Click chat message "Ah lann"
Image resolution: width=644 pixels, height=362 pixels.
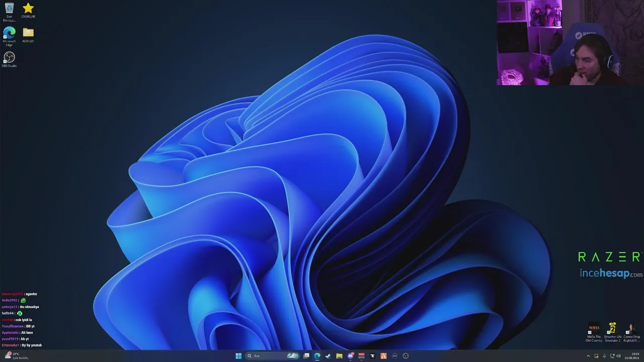click(x=27, y=332)
